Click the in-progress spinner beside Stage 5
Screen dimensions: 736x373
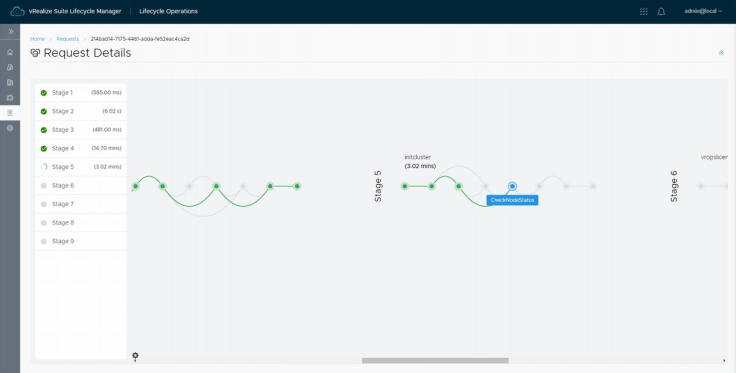pos(44,167)
